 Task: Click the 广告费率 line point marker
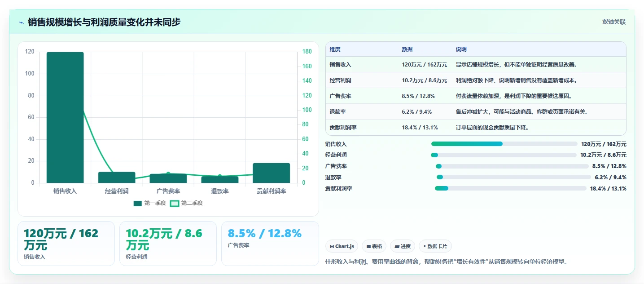[x=168, y=173]
